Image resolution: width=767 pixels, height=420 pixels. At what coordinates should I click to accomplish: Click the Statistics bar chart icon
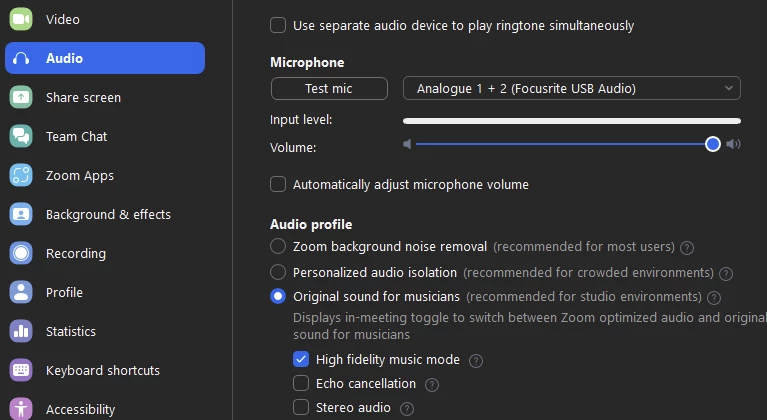[21, 331]
